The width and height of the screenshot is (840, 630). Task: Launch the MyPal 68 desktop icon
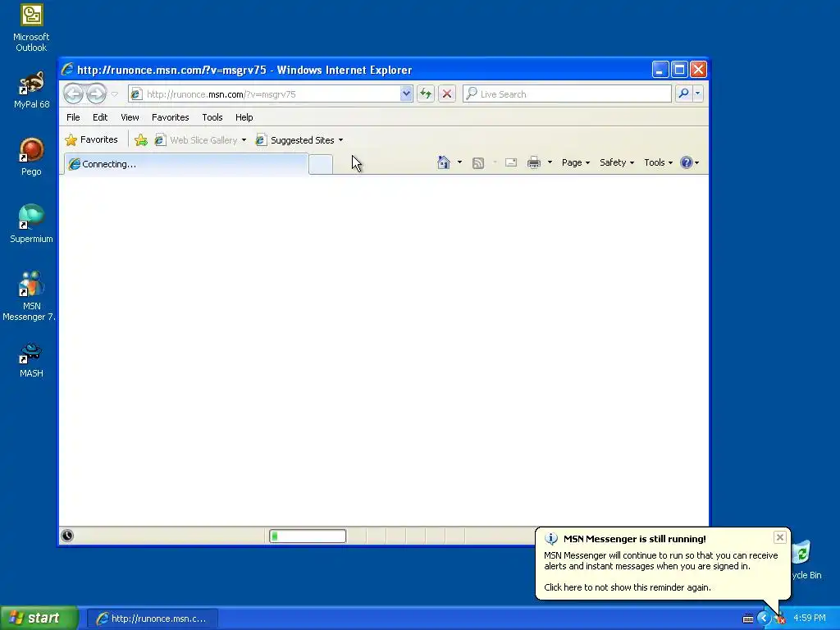31,90
